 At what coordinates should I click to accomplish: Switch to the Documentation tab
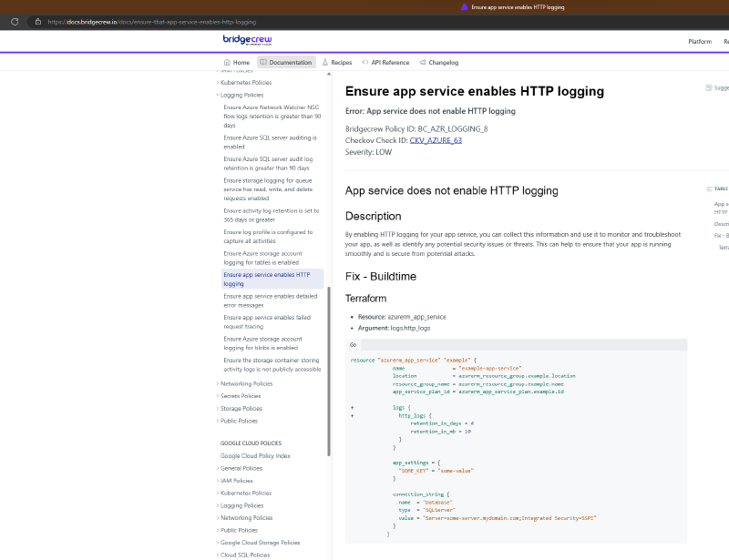pyautogui.click(x=285, y=63)
